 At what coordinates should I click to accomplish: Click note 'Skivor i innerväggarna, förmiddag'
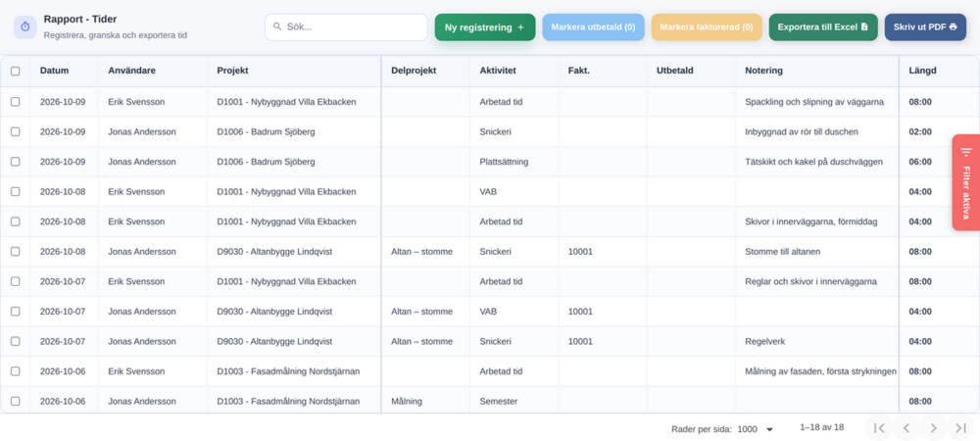[x=813, y=221]
